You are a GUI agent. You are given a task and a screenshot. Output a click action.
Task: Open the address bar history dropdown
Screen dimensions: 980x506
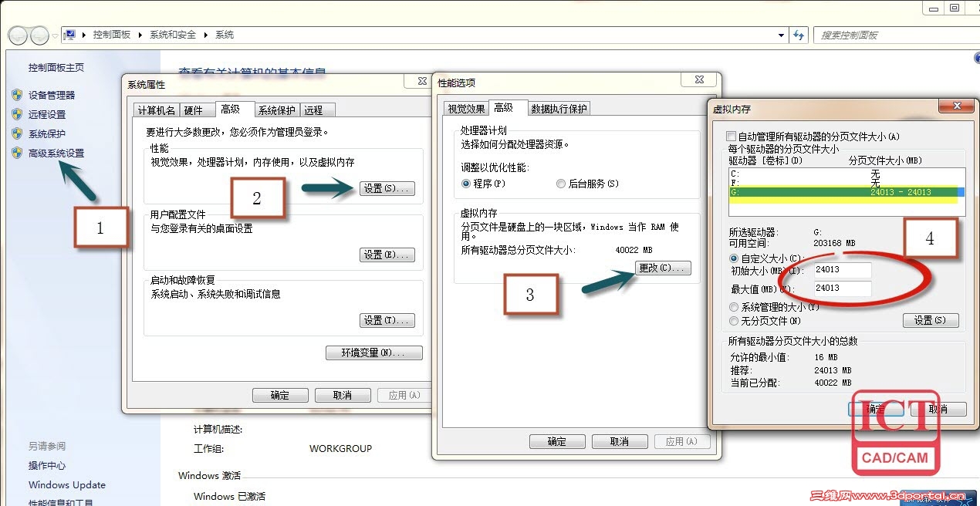point(782,35)
